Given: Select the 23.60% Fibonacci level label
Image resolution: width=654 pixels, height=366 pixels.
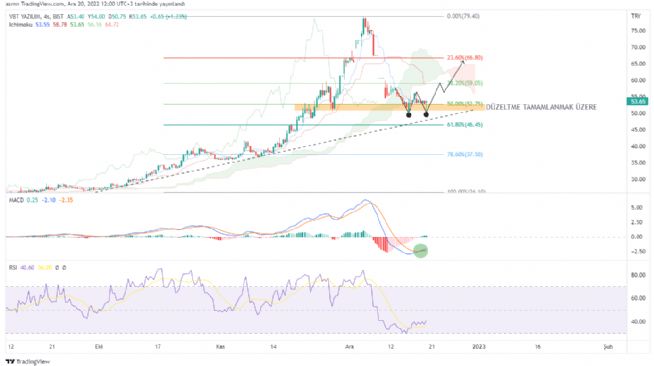Looking at the screenshot, I should click(465, 58).
